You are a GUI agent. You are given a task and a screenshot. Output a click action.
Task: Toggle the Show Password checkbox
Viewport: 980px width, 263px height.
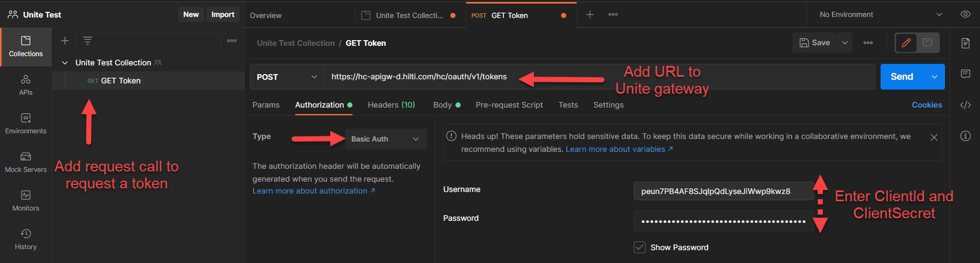[639, 247]
